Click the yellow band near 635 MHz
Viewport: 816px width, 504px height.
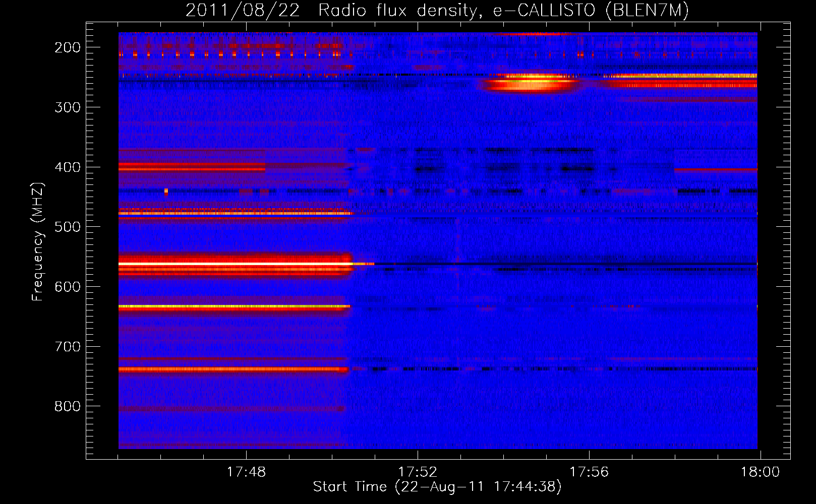click(234, 306)
